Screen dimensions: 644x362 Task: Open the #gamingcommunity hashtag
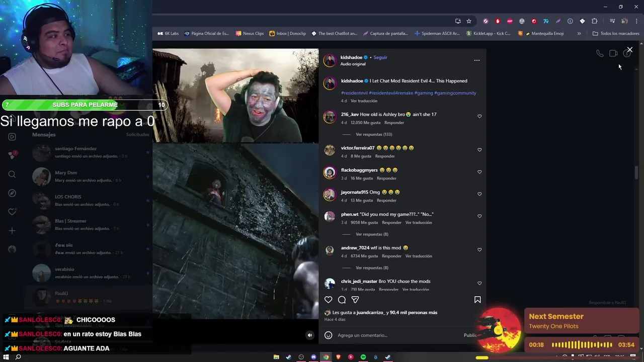[x=455, y=93]
